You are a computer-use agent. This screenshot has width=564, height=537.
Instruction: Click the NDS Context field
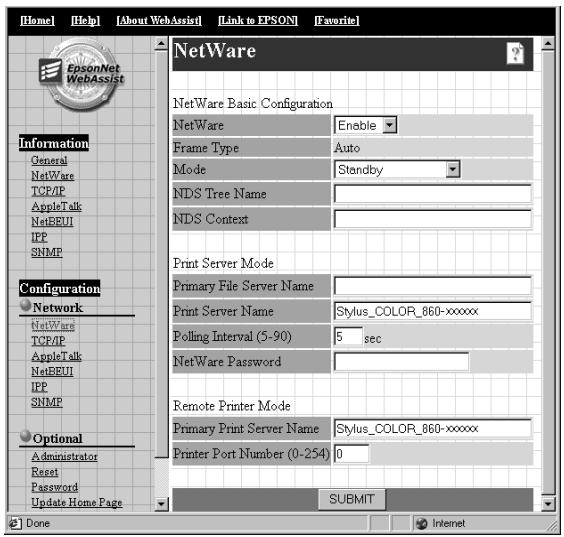click(x=433, y=219)
